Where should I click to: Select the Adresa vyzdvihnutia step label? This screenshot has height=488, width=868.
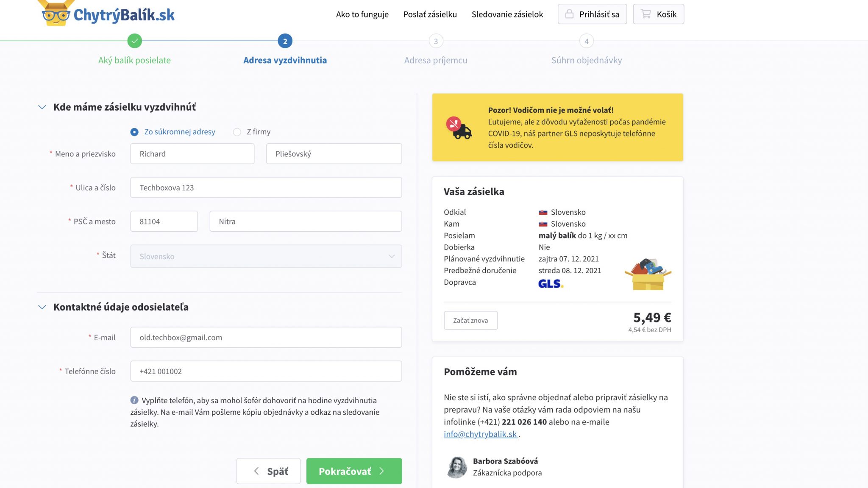click(x=285, y=60)
